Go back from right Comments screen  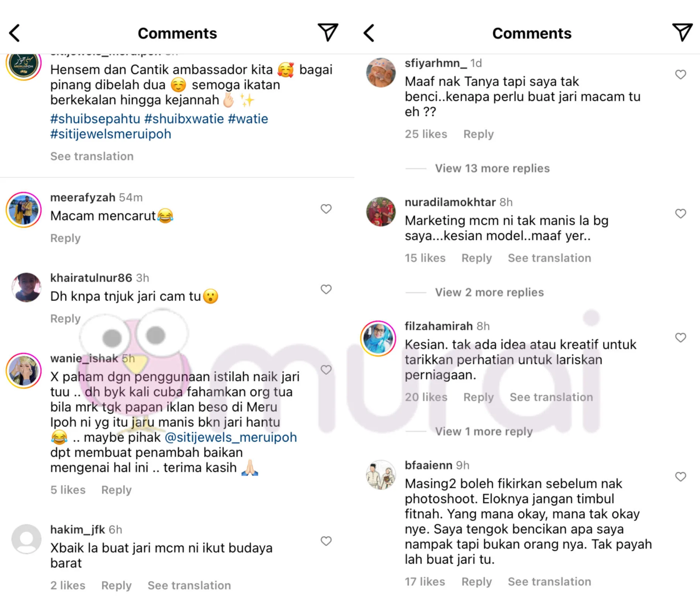[x=369, y=33]
